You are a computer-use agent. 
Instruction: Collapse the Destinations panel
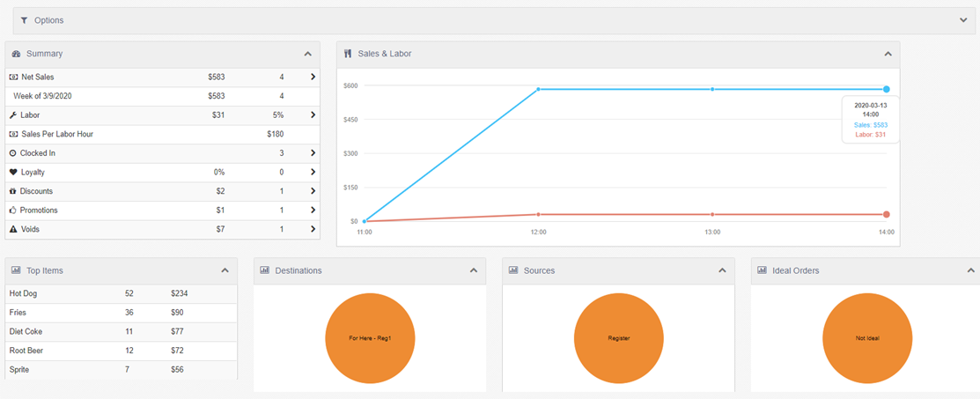click(474, 270)
